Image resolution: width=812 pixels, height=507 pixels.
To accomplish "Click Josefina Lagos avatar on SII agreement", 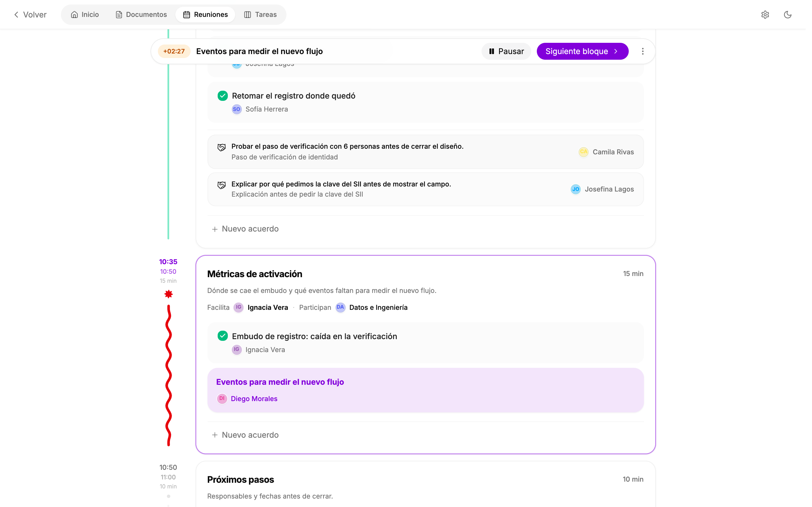I will [x=575, y=189].
